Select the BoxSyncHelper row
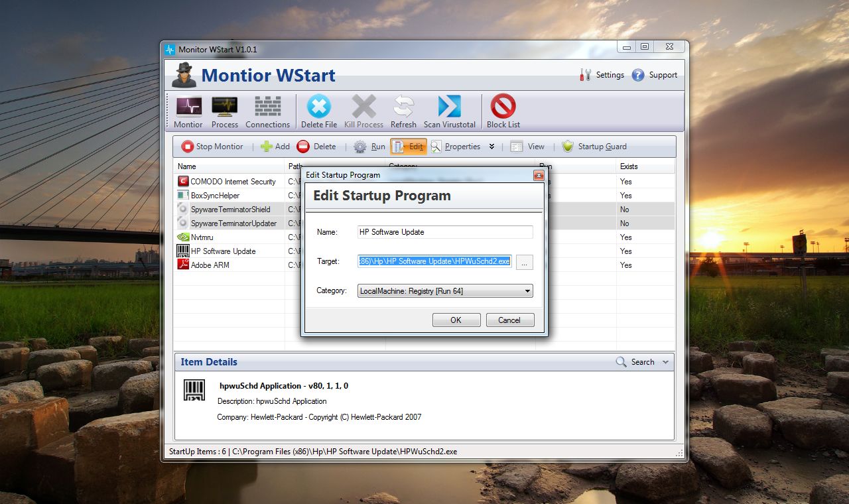Screen dimensions: 849x504 point(424,195)
